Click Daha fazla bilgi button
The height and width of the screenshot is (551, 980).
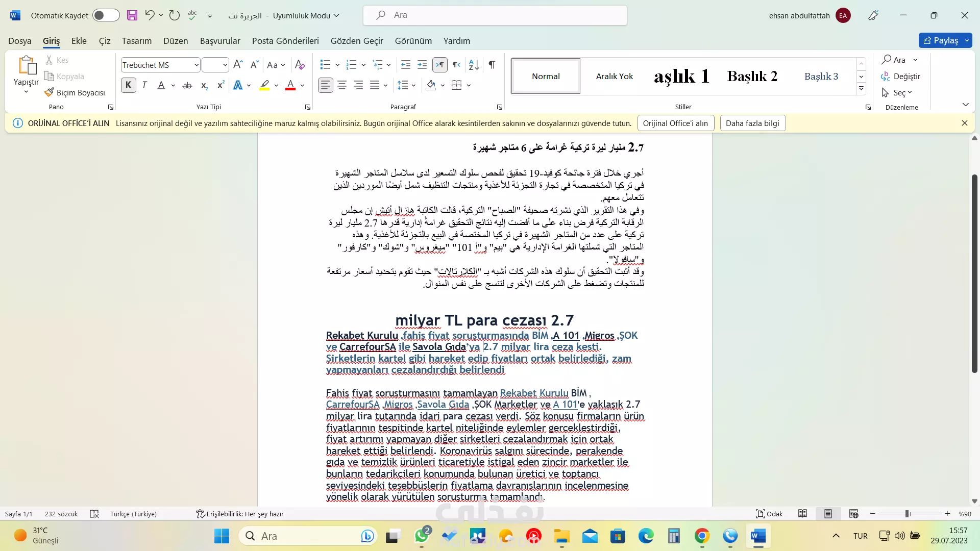click(753, 123)
